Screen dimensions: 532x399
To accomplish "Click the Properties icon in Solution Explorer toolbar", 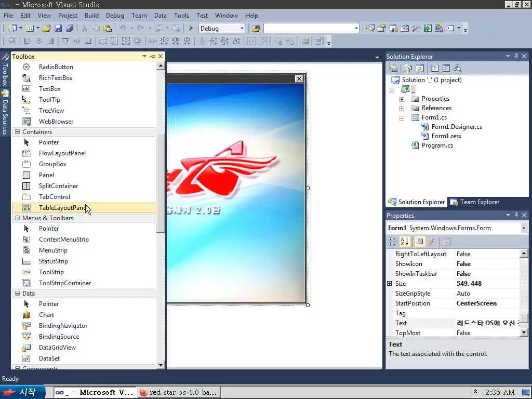I will pyautogui.click(x=393, y=68).
